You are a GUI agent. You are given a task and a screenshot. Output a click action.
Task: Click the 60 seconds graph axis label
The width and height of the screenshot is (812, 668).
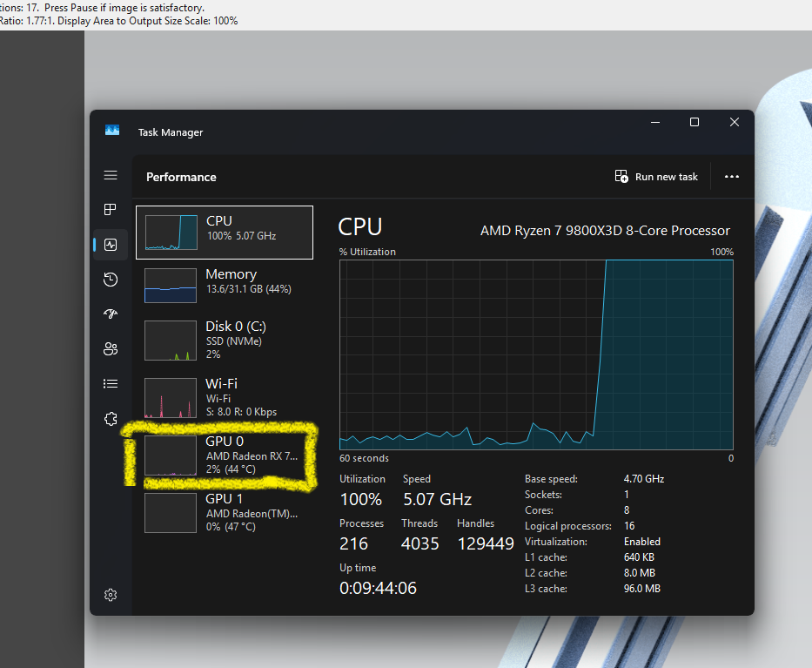[x=364, y=458]
